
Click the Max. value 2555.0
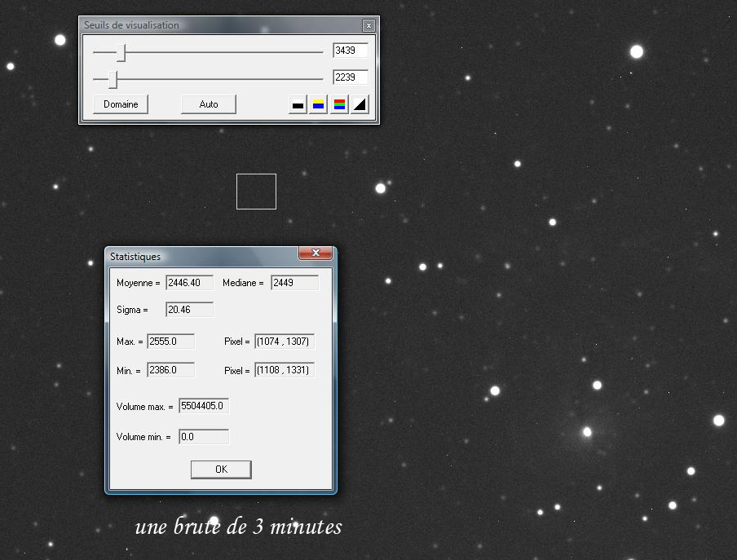click(170, 342)
